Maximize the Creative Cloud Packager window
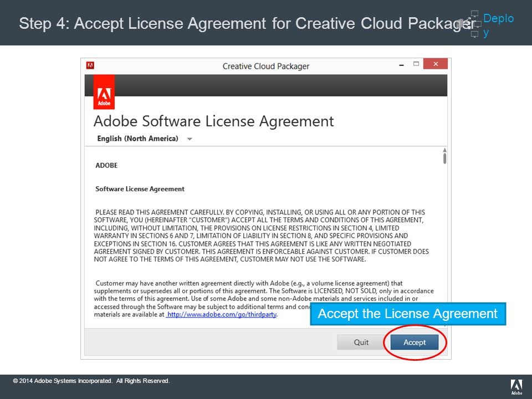The image size is (532, 399). click(416, 64)
